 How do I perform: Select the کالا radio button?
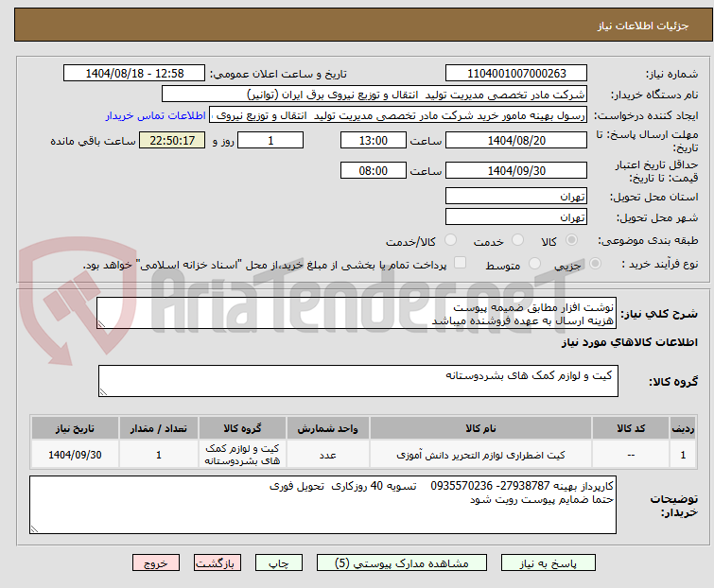pyautogui.click(x=571, y=240)
